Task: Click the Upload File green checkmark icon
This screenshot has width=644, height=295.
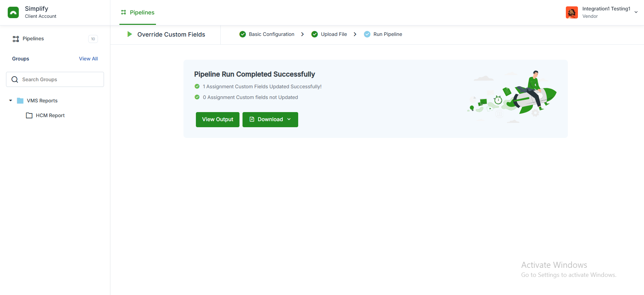Action: coord(315,34)
